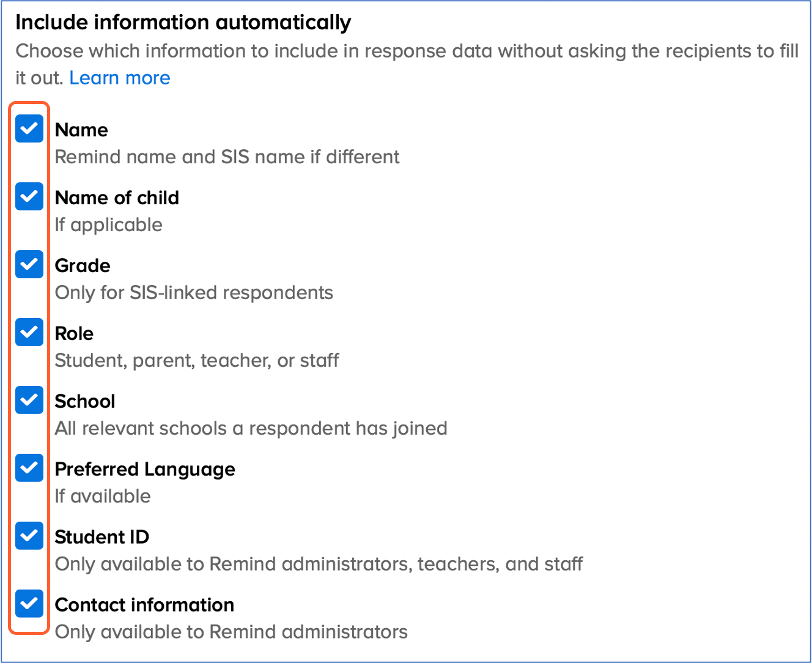Toggle the Name of child checkbox

tap(29, 196)
